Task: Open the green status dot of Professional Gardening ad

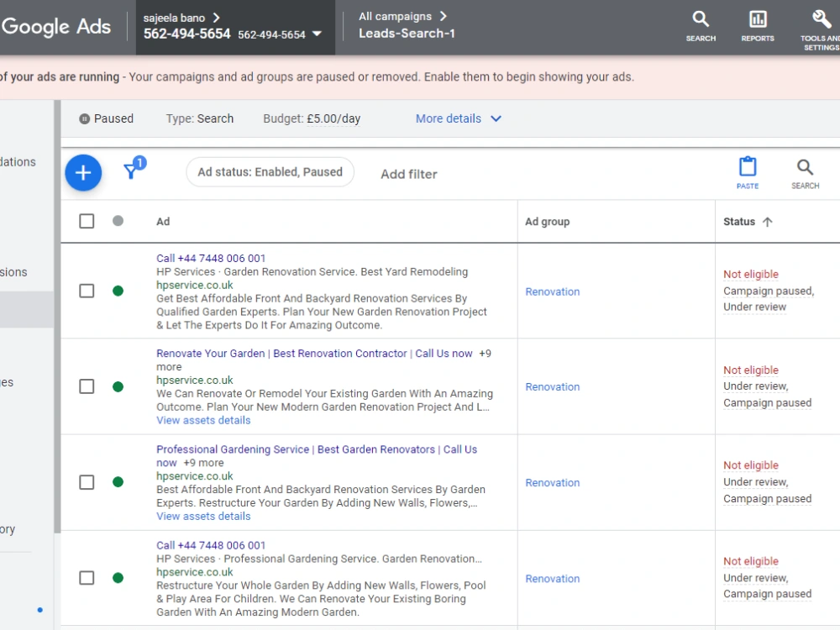Action: [x=118, y=481]
